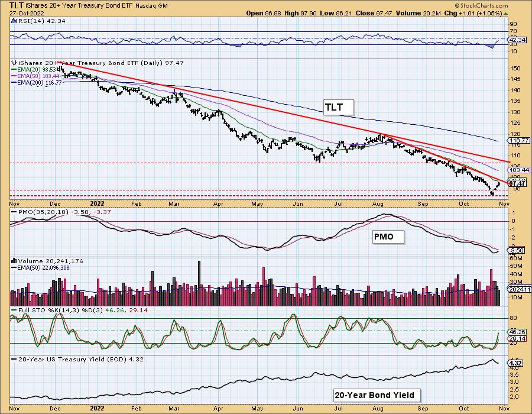The width and height of the screenshot is (532, 414).
Task: Open the StockCharts.com copyright link
Action: [x=481, y=5]
